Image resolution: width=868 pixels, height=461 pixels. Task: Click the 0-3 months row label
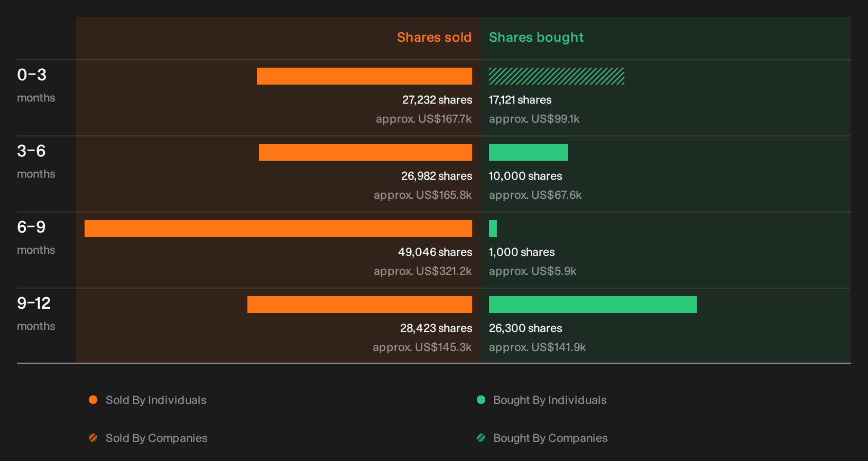[x=36, y=85]
